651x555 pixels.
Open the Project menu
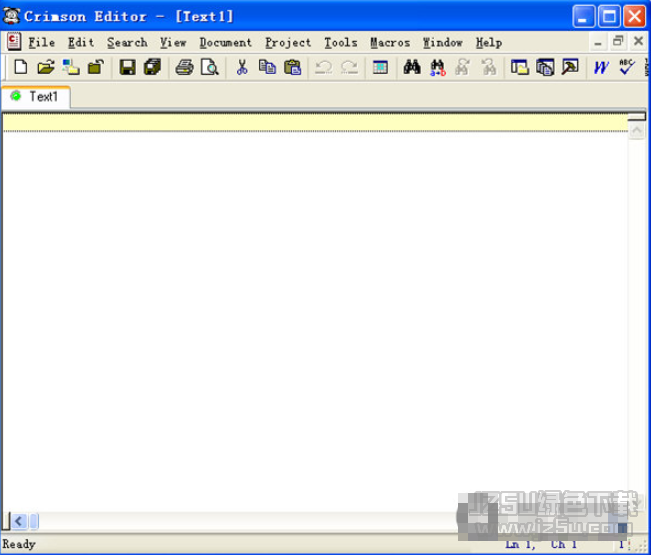tap(288, 42)
